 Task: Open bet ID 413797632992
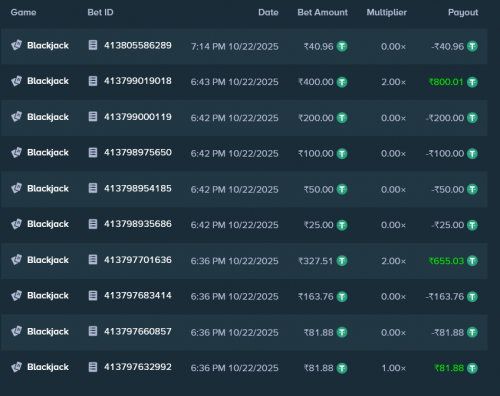point(138,367)
